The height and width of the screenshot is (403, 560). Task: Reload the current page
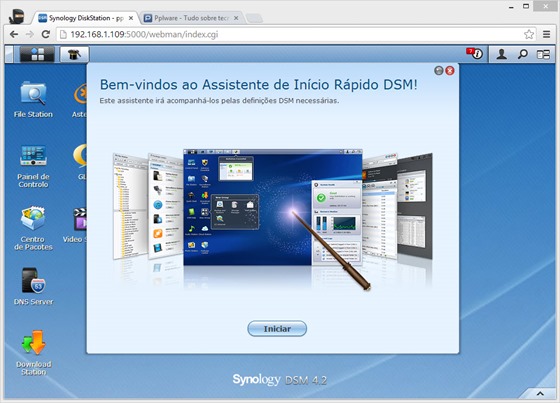(x=45, y=34)
